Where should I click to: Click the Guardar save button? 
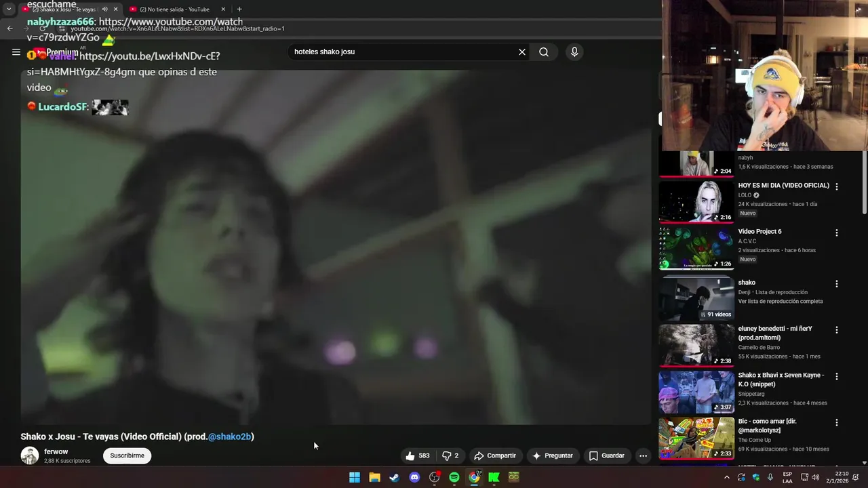(x=606, y=455)
